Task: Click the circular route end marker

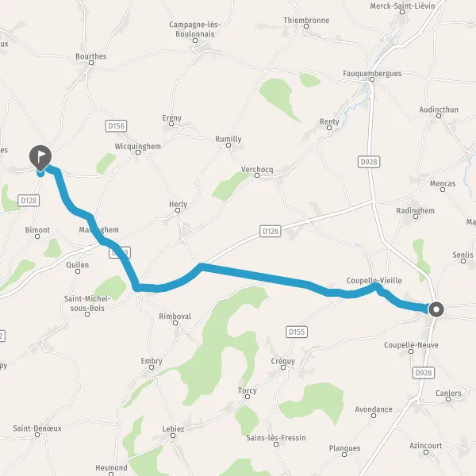Action: click(436, 309)
